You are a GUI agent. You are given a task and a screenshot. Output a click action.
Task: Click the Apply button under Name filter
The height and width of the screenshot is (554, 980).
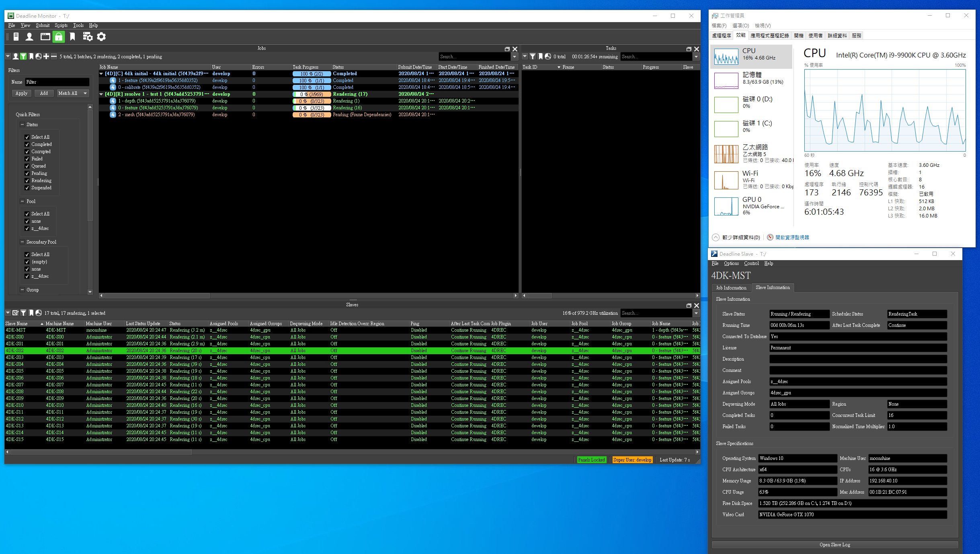pyautogui.click(x=21, y=93)
